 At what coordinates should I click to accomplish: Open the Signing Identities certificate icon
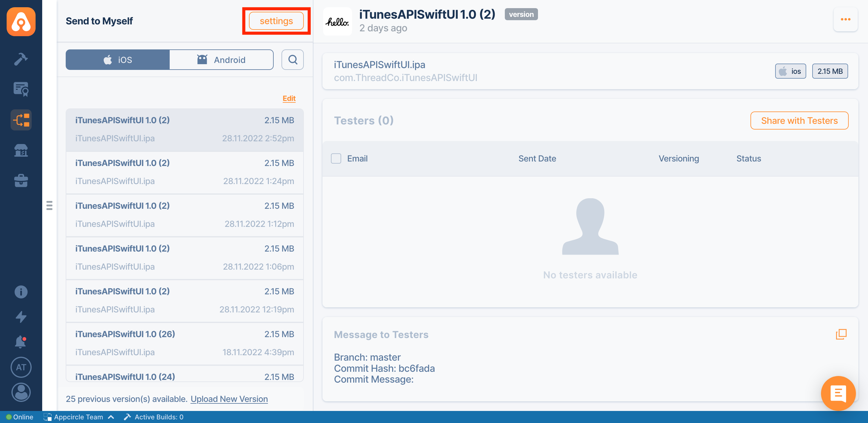[x=21, y=89]
